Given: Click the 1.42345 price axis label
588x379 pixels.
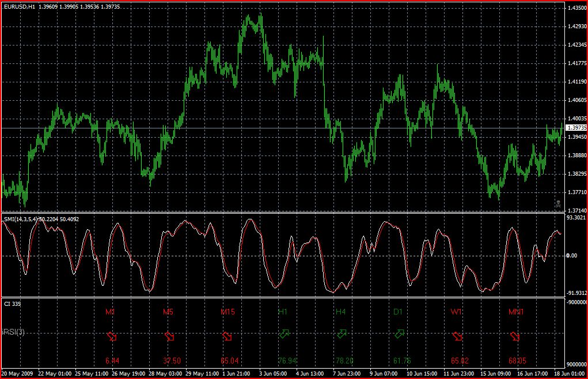Looking at the screenshot, I should [x=577, y=44].
